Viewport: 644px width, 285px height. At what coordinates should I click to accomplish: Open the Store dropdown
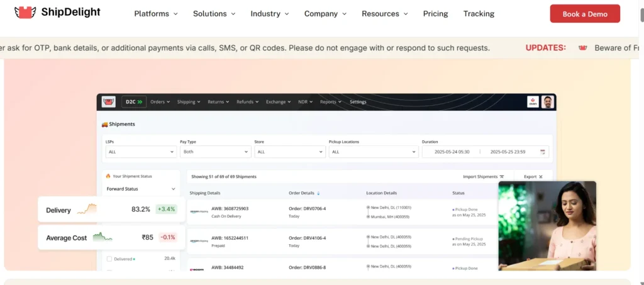click(289, 152)
